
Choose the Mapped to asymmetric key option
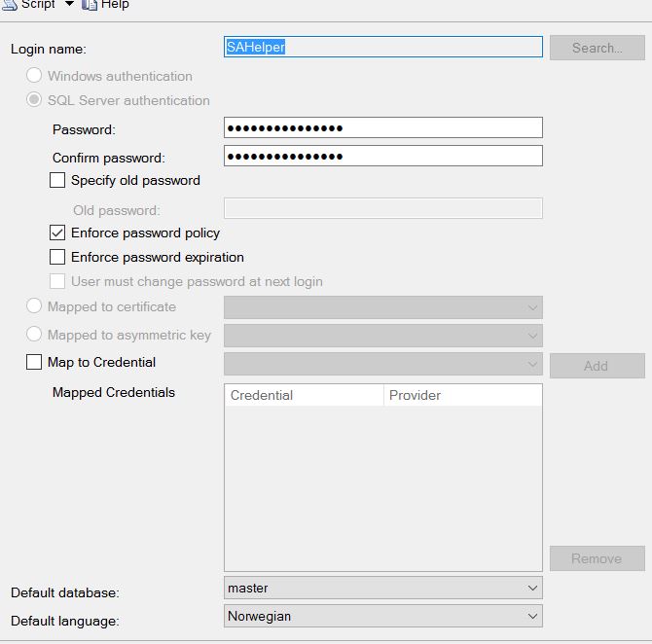click(34, 335)
